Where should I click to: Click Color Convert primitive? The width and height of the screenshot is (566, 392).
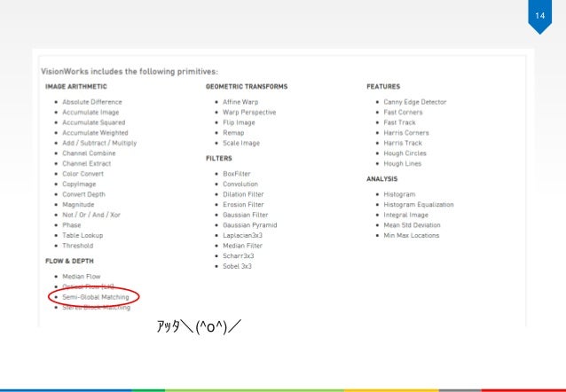point(83,174)
